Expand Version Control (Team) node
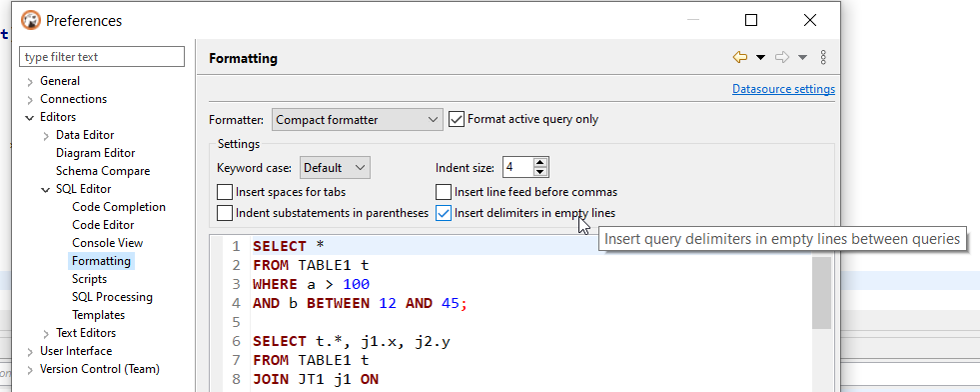 point(30,369)
